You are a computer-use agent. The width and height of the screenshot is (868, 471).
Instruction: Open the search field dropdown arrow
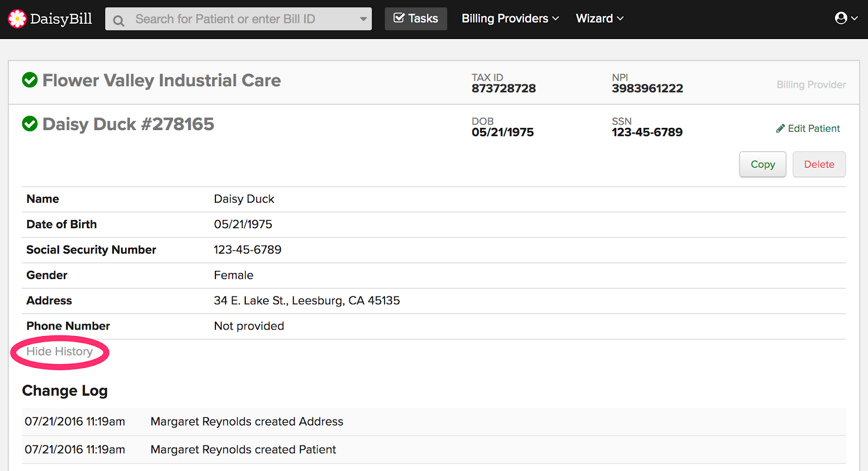363,19
